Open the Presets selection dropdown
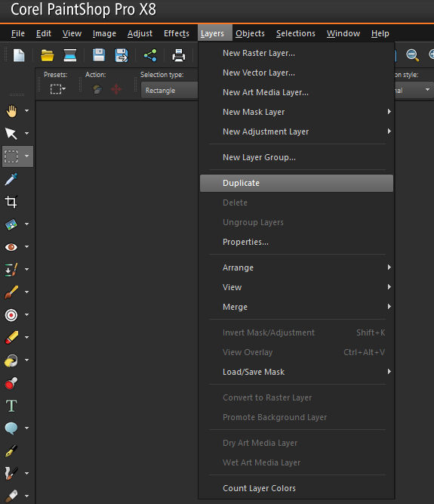 click(x=58, y=89)
